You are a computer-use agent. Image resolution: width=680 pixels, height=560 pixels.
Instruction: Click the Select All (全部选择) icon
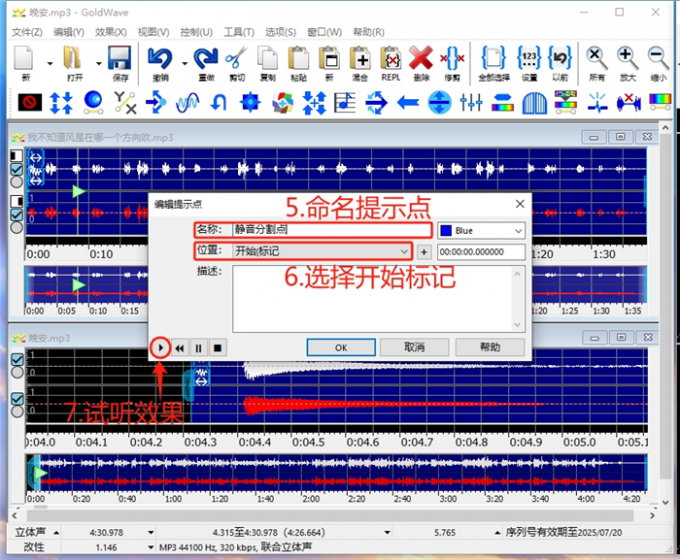(494, 58)
